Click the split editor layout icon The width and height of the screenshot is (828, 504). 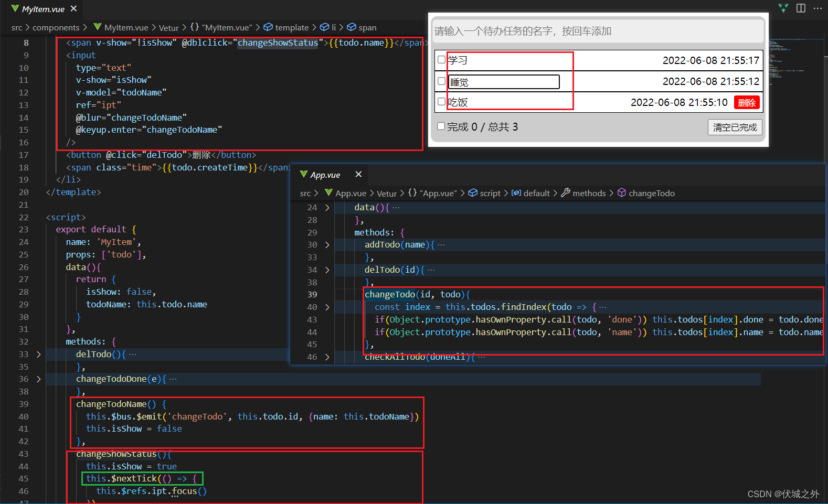(x=801, y=8)
